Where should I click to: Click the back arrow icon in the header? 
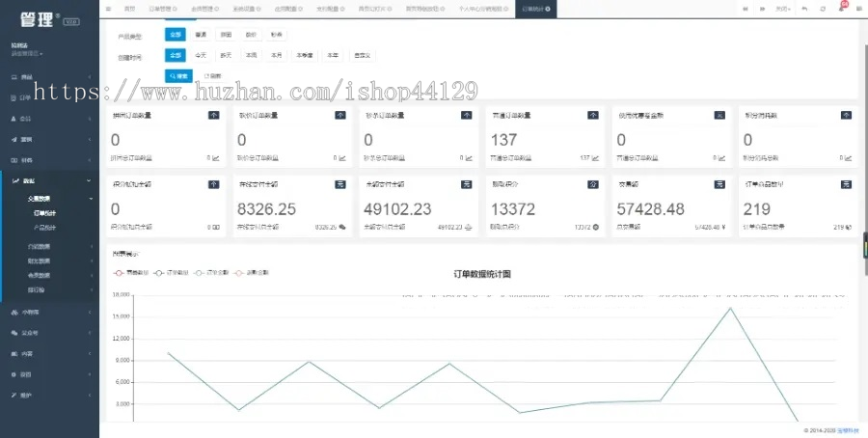point(804,9)
